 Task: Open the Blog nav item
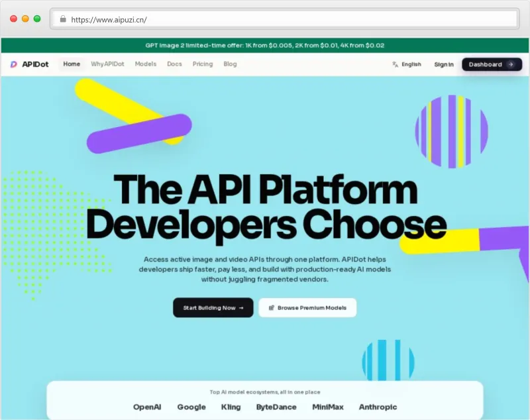[x=230, y=64]
